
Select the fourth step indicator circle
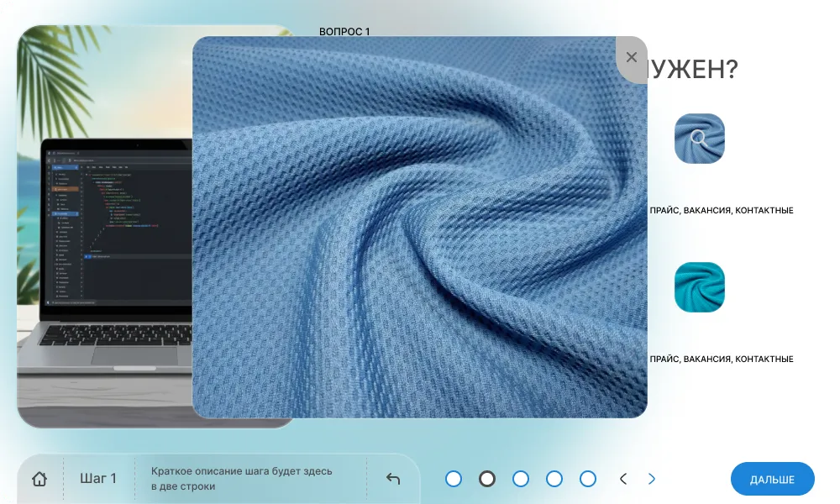tap(554, 479)
